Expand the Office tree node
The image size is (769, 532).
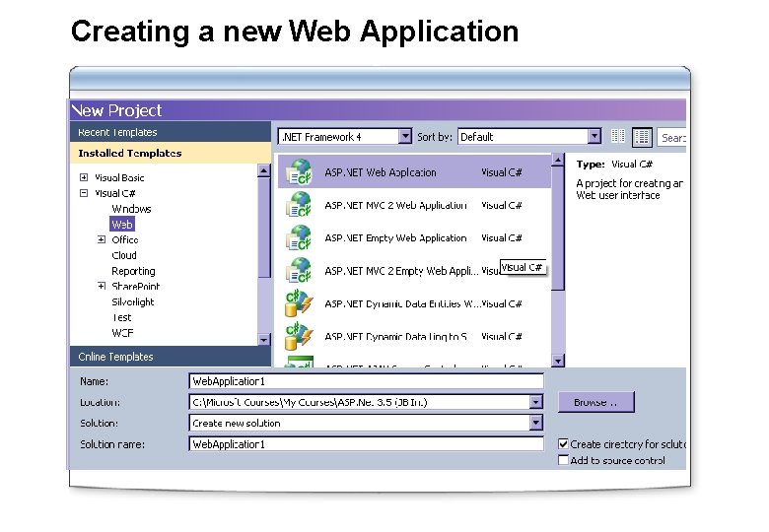click(x=101, y=239)
